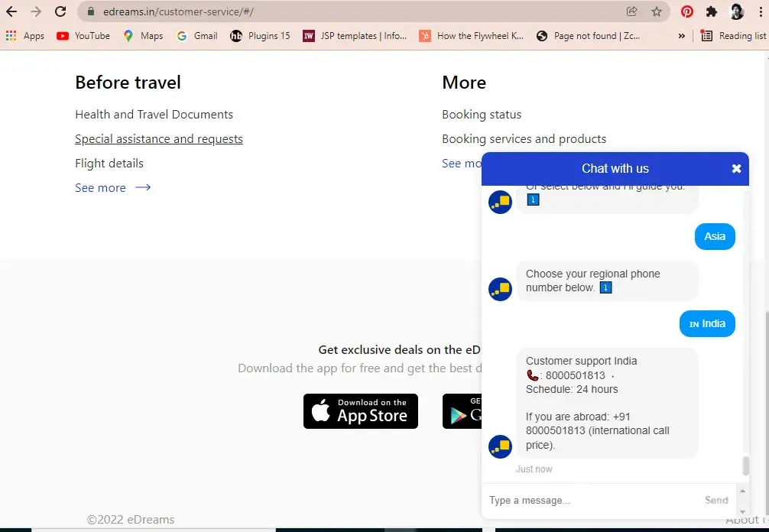769x532 pixels.
Task: Open the Extensions puzzle icon
Action: point(712,11)
